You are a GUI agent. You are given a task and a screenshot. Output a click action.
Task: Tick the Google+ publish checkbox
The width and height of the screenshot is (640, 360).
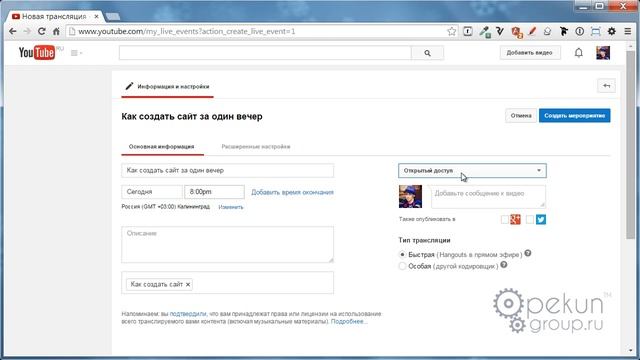click(x=505, y=220)
